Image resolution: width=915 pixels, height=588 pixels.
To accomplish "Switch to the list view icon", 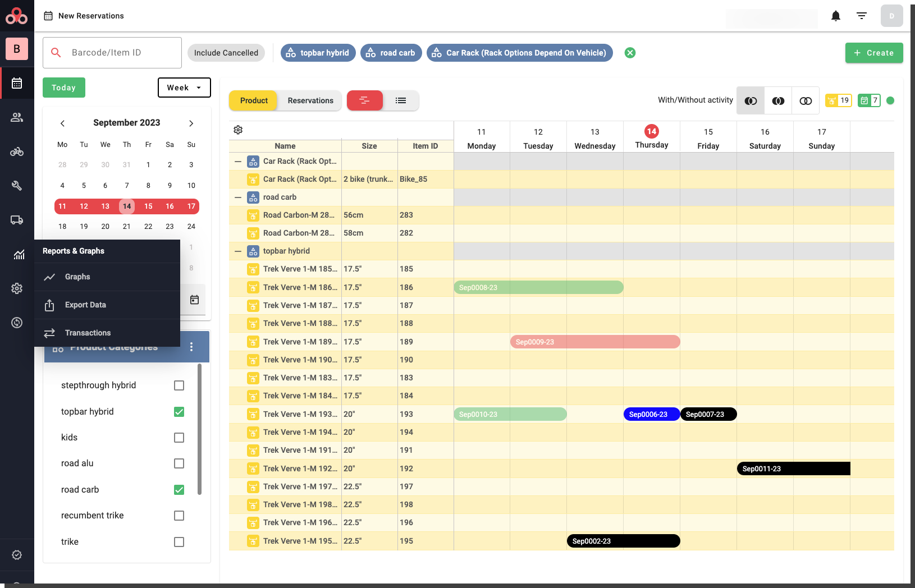I will click(x=401, y=100).
